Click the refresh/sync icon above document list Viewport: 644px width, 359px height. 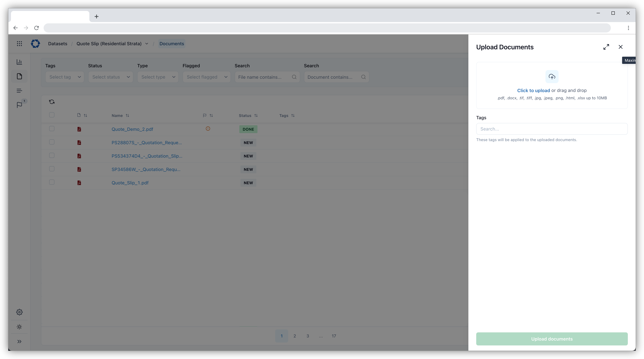(x=52, y=102)
